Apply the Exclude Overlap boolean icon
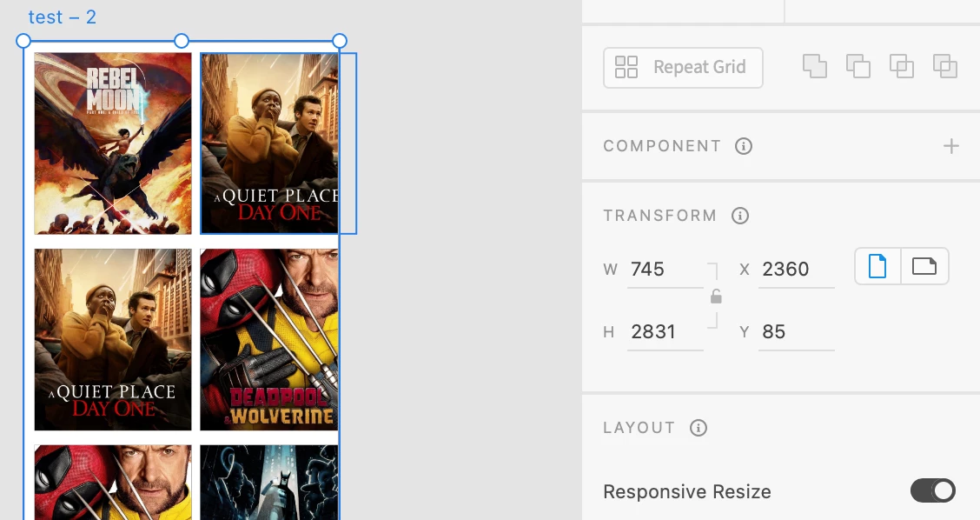This screenshot has height=520, width=980. 945,66
